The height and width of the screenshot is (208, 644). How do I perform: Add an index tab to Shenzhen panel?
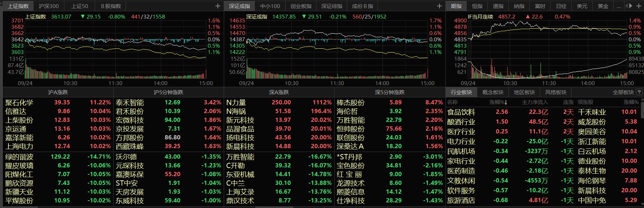pos(439,6)
